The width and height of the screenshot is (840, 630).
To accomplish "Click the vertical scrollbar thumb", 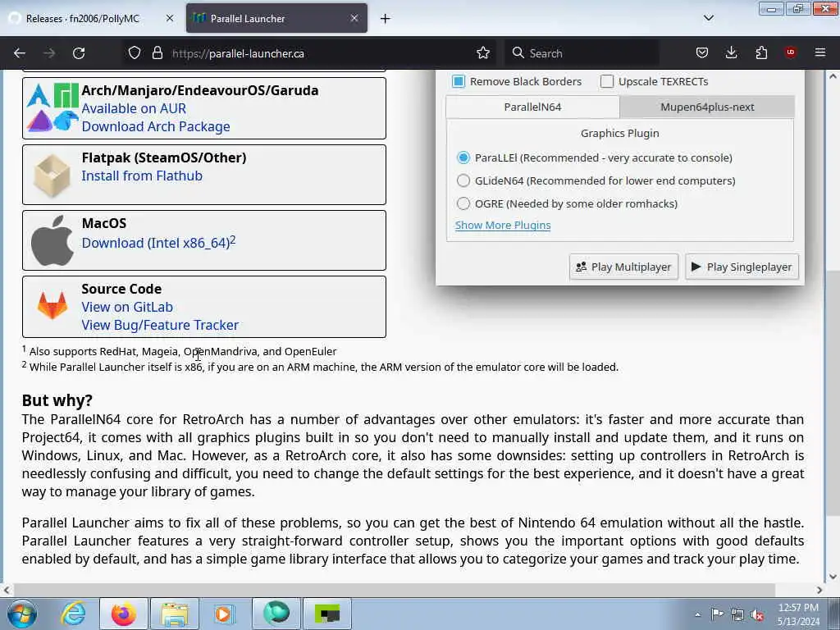I will [x=833, y=394].
